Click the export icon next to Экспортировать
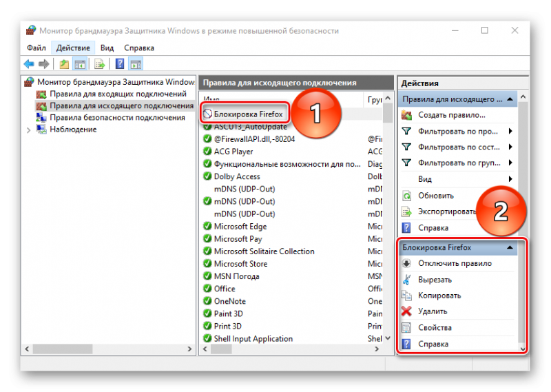This screenshot has height=392, width=551. [x=406, y=212]
